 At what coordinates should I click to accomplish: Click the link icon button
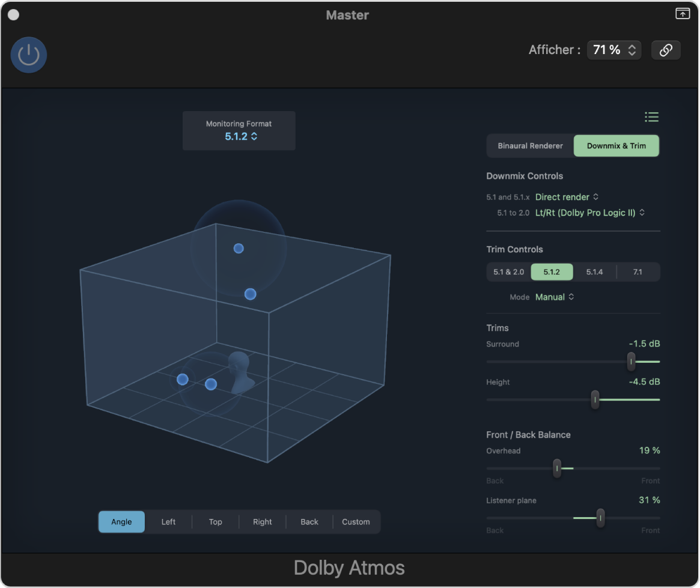pos(666,50)
